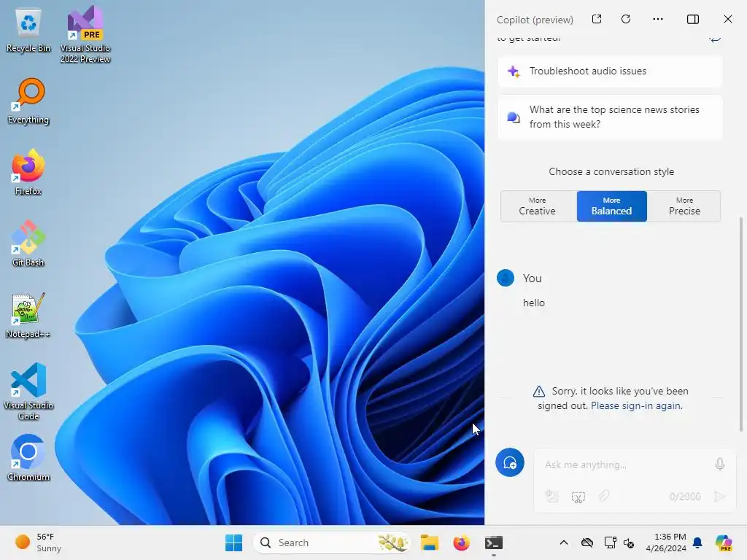Image resolution: width=747 pixels, height=560 pixels.
Task: Close the Copilot panel
Action: click(727, 19)
